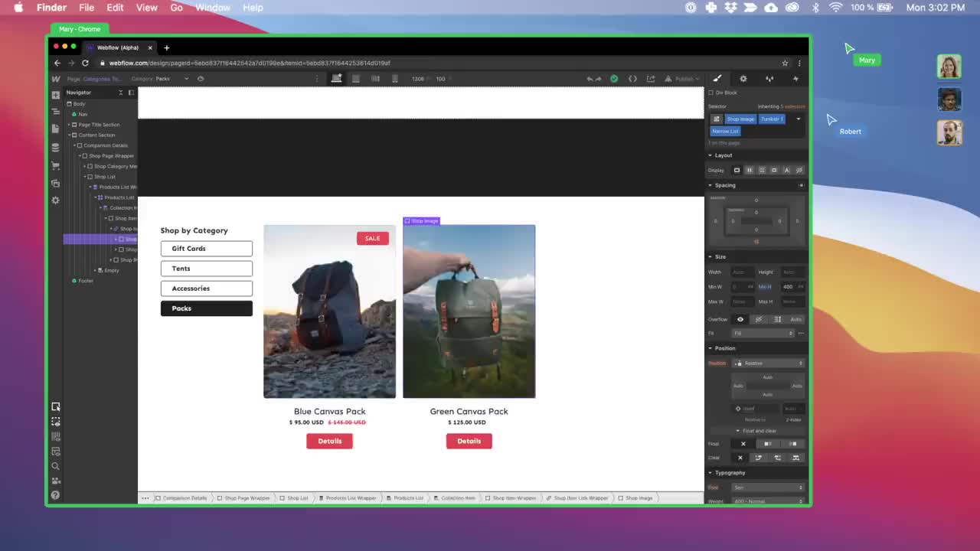Open the Ecommerce cart panel icon
Image resolution: width=980 pixels, height=551 pixels.
[x=55, y=165]
